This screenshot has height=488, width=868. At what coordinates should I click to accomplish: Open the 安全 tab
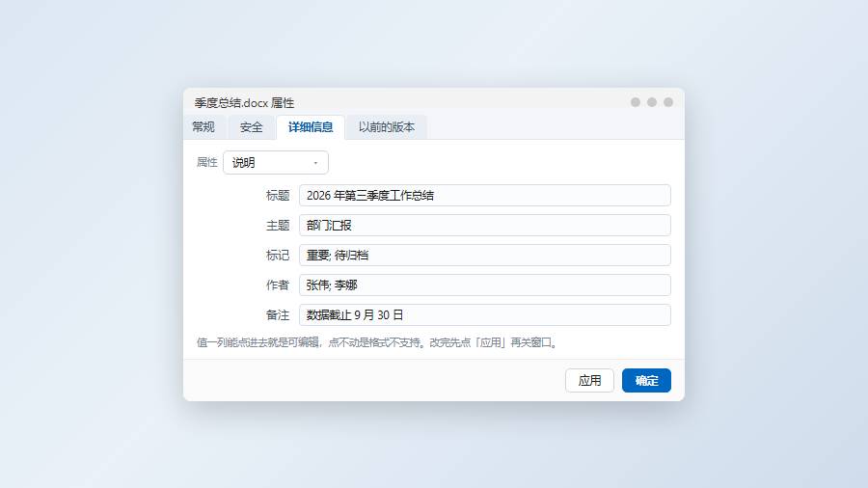click(251, 127)
